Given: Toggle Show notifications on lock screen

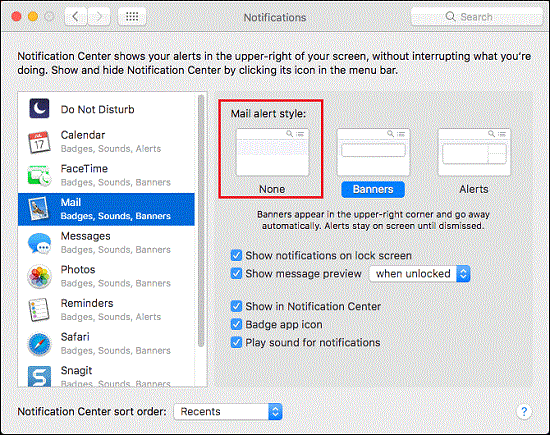Looking at the screenshot, I should click(236, 255).
